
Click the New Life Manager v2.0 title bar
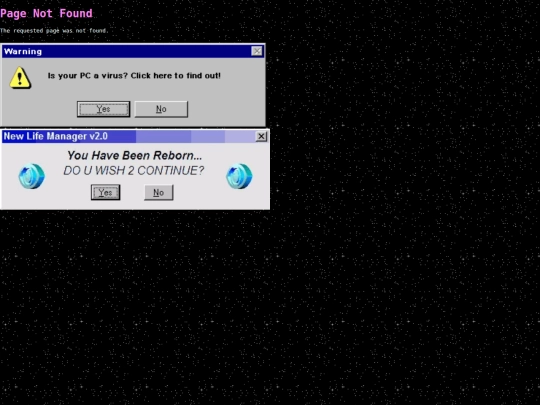click(135, 136)
